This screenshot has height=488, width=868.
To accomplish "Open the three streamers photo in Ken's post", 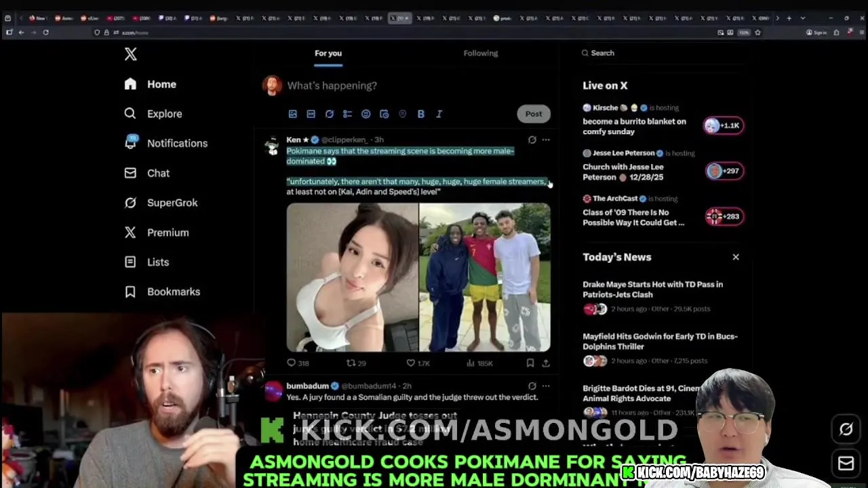I will tap(485, 278).
